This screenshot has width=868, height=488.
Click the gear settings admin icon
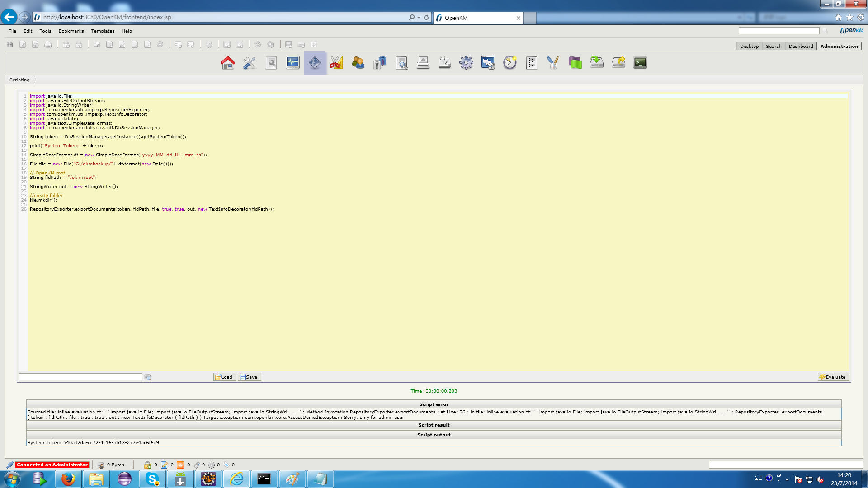(467, 63)
